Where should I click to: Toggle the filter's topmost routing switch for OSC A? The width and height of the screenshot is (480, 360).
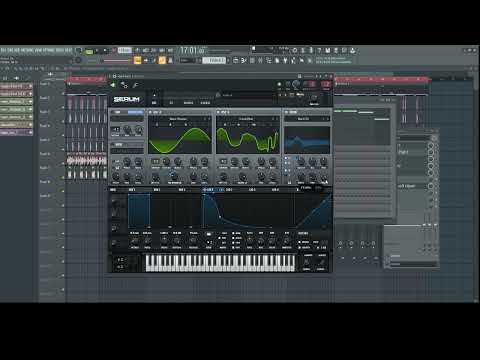[x=286, y=158]
